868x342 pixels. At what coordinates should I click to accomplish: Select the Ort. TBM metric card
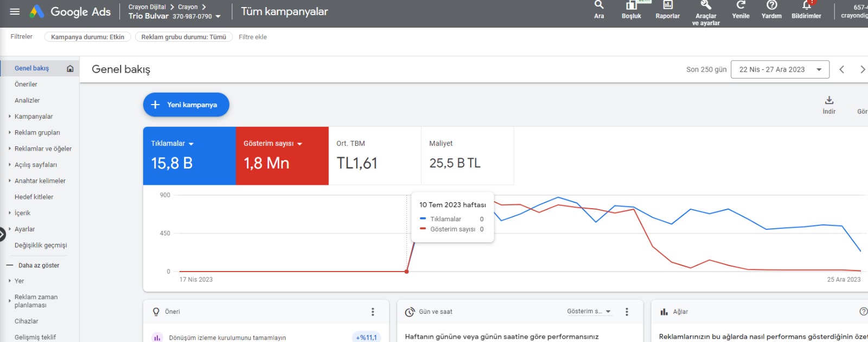point(375,156)
